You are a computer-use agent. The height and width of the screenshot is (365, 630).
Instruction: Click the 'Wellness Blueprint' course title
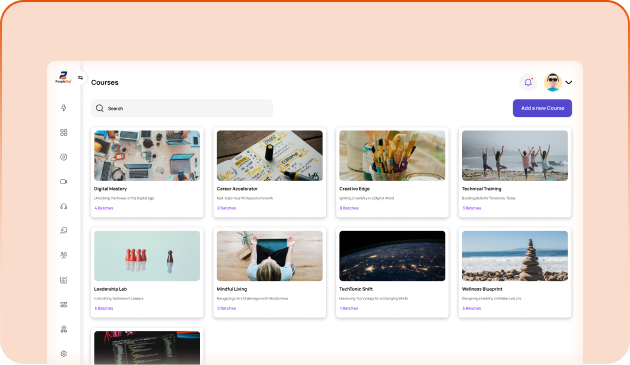[x=482, y=289]
